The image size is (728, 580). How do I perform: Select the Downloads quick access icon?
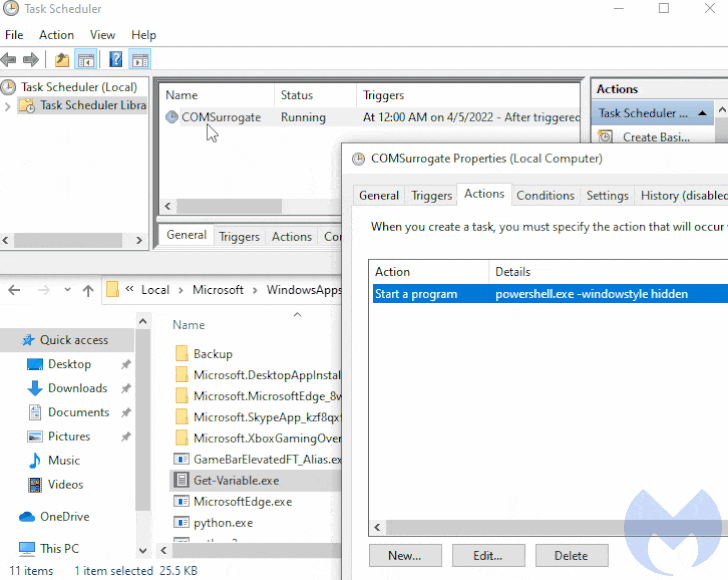pos(34,388)
